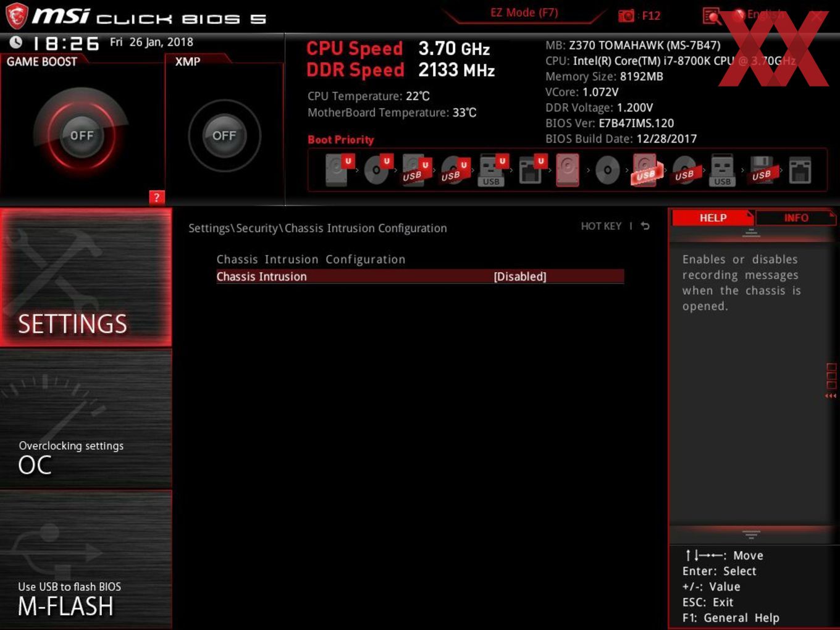Select the highlighted legacy hard disk boot icon
The height and width of the screenshot is (630, 840).
568,170
